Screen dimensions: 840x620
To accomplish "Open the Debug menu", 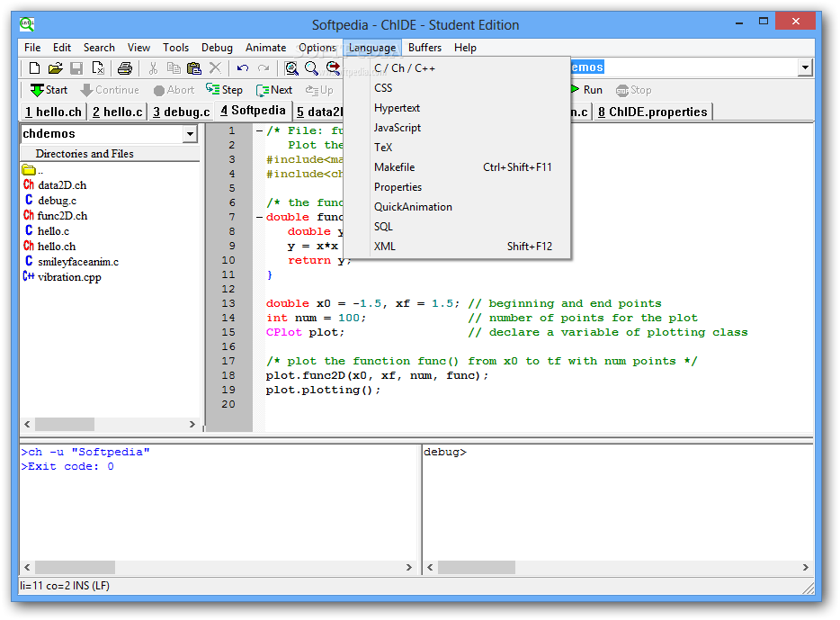I will 217,48.
